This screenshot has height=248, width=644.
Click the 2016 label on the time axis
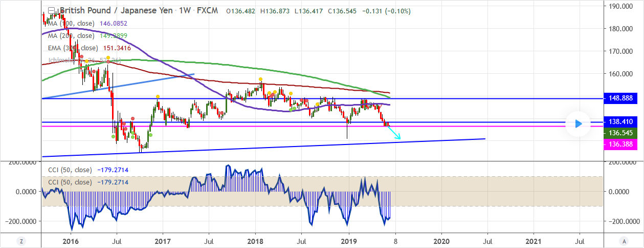point(70,241)
